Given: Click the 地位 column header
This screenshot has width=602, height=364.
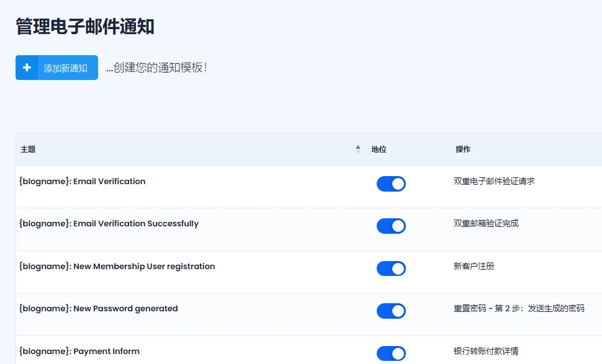Looking at the screenshot, I should click(379, 149).
